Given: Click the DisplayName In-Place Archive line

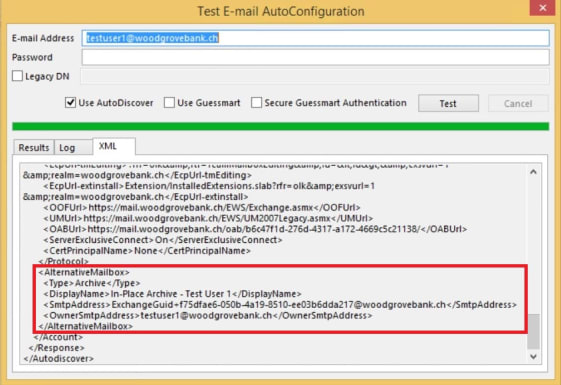Looking at the screenshot, I should (172, 294).
